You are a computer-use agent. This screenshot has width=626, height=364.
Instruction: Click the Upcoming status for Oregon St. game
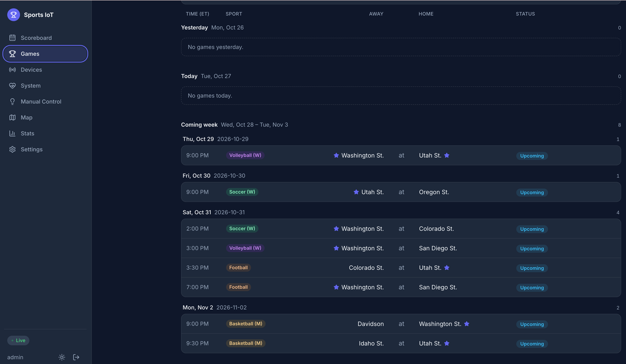point(532,193)
